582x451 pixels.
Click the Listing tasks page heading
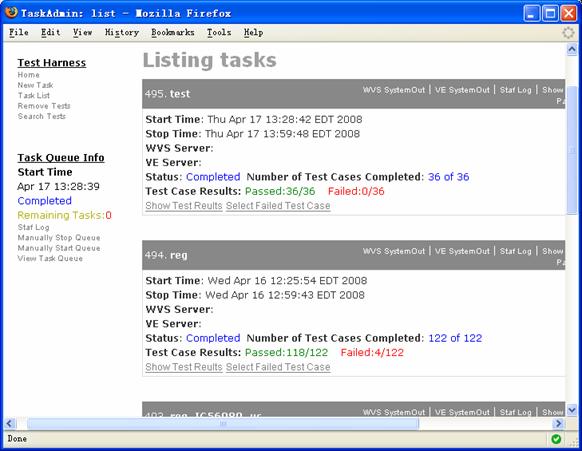pos(210,60)
